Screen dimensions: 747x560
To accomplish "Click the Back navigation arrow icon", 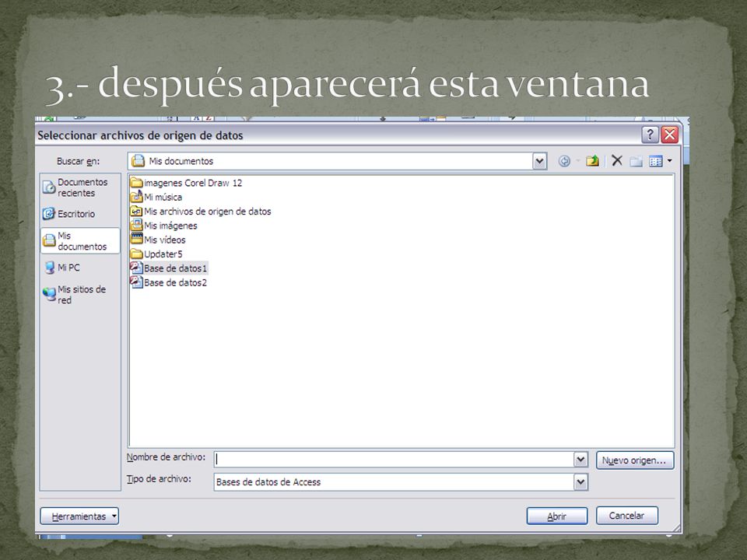I will pyautogui.click(x=564, y=162).
